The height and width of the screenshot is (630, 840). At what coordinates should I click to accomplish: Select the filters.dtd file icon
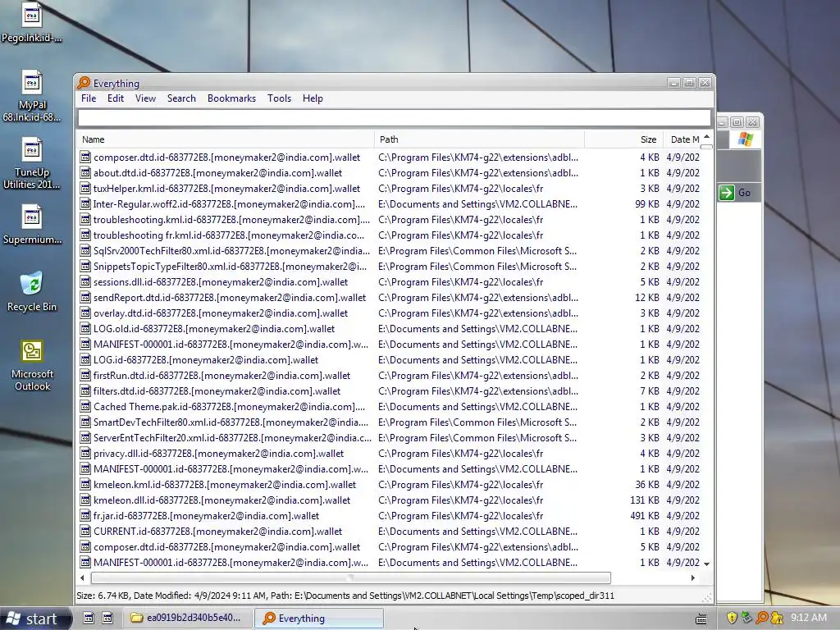85,391
